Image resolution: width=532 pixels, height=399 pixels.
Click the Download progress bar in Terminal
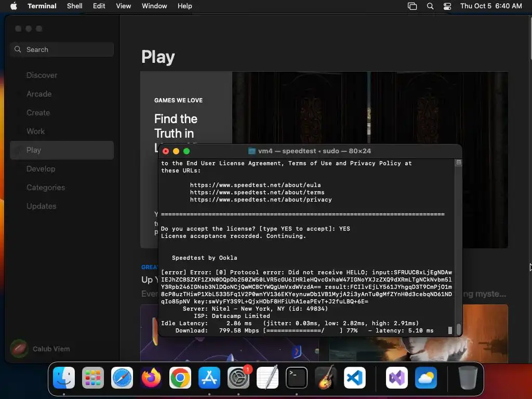pos(303,330)
